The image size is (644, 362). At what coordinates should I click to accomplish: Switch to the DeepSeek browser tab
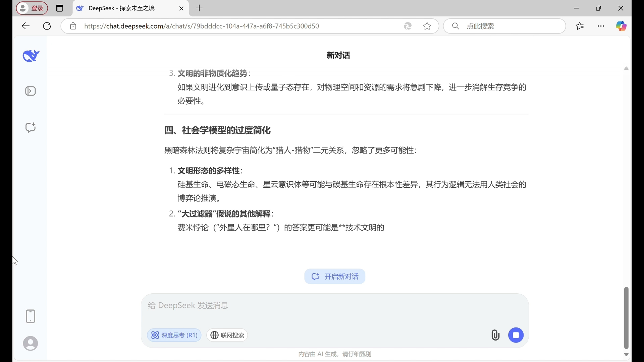coord(121,8)
